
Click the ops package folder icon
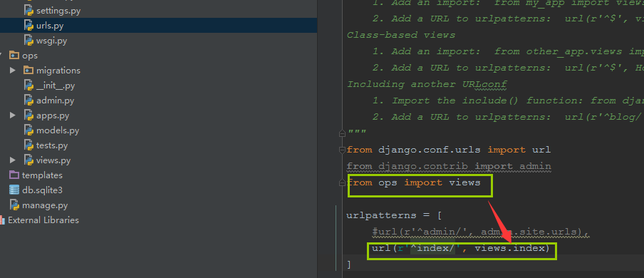(14, 55)
